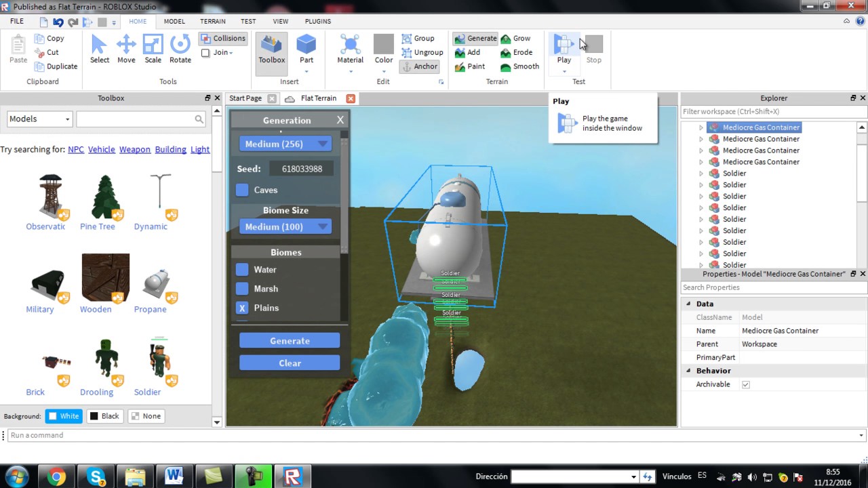Open the Material picker

tap(351, 49)
